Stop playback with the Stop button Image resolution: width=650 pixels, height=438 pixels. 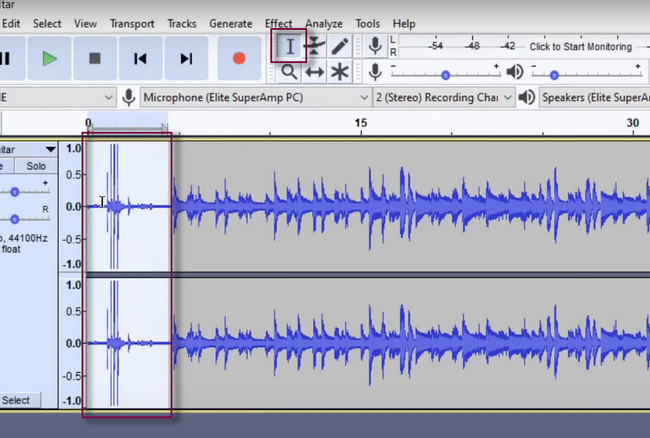[x=95, y=58]
